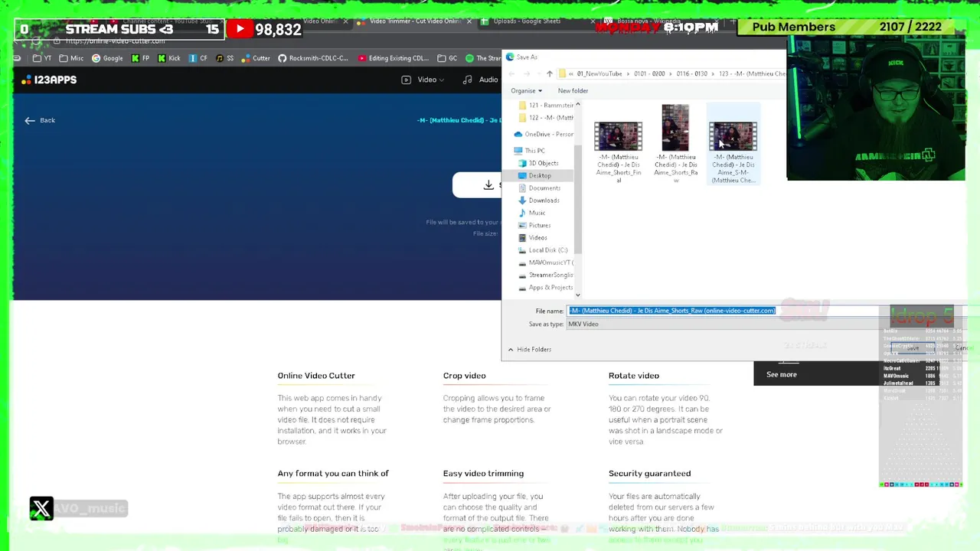Open Documents in the navigation pane
The image size is (980, 551).
pyautogui.click(x=539, y=187)
